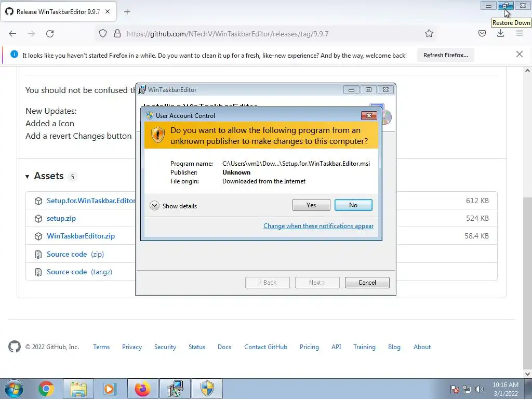532x399 pixels.
Task: Click page scrollbar down arrow
Action: (527, 374)
